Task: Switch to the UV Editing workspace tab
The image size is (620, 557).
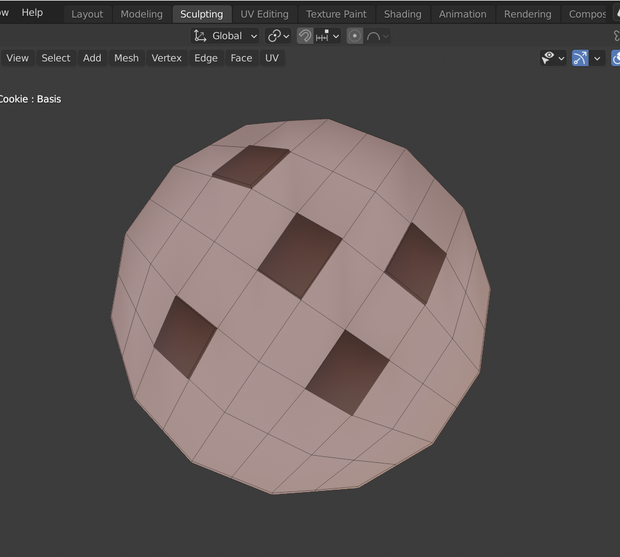Action: coord(264,14)
